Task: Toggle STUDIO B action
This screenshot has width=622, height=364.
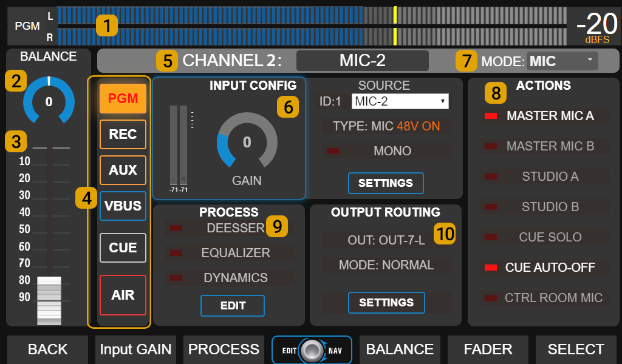Action: click(544, 207)
